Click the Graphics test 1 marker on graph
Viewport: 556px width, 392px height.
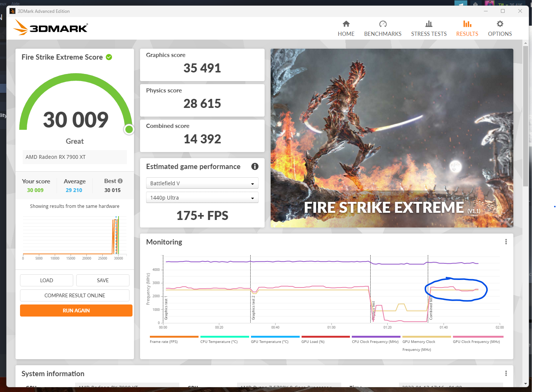(166, 308)
